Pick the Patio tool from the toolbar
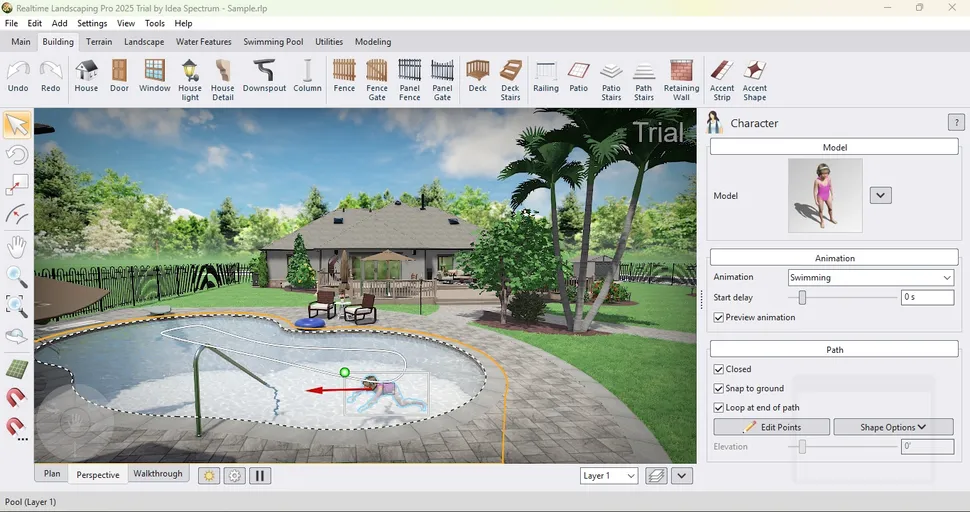The height and width of the screenshot is (512, 970). coord(578,75)
